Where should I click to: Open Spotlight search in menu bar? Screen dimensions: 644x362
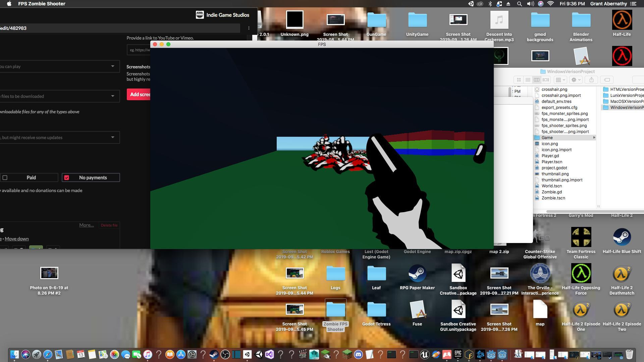point(519,4)
